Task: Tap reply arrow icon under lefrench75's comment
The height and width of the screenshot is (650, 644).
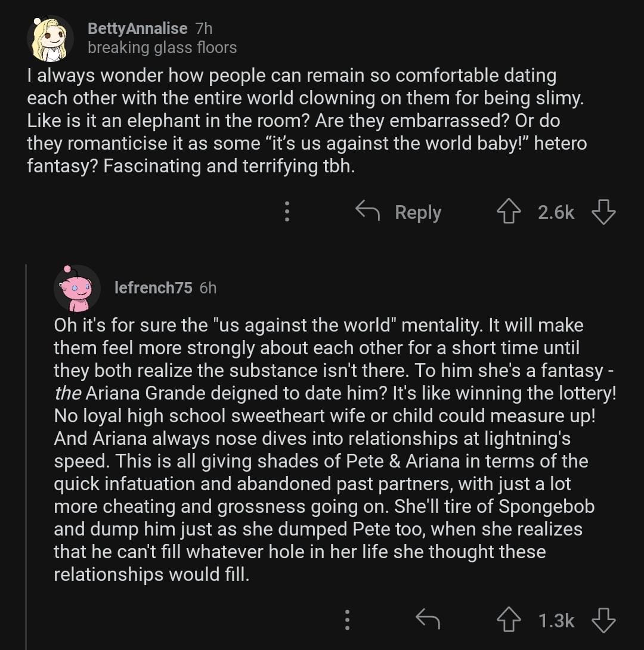Action: (x=428, y=620)
